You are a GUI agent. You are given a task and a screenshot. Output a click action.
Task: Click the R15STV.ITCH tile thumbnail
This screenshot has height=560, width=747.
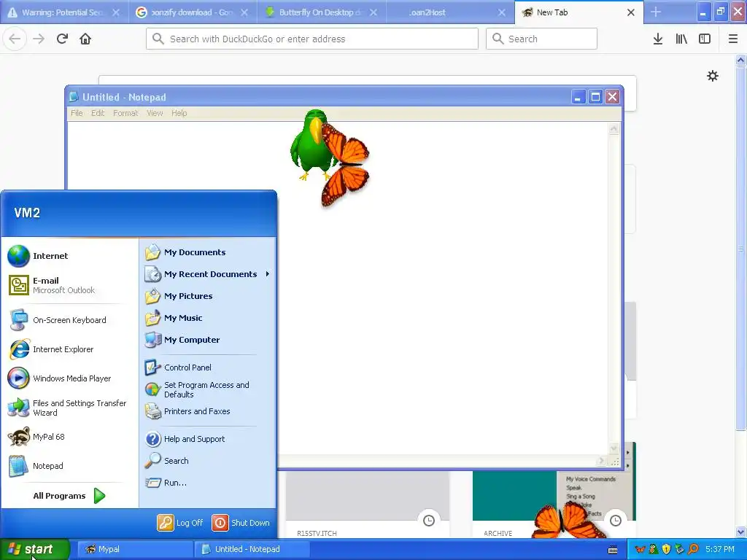click(368, 496)
